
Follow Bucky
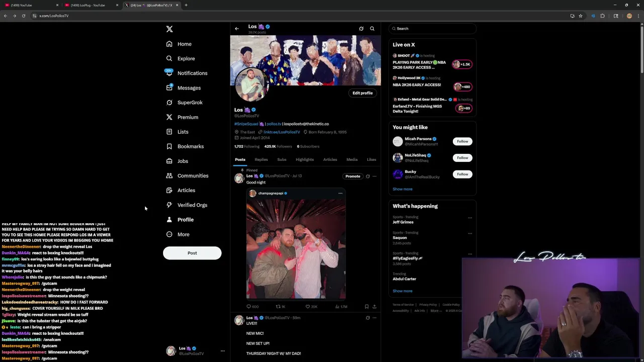[x=462, y=174]
